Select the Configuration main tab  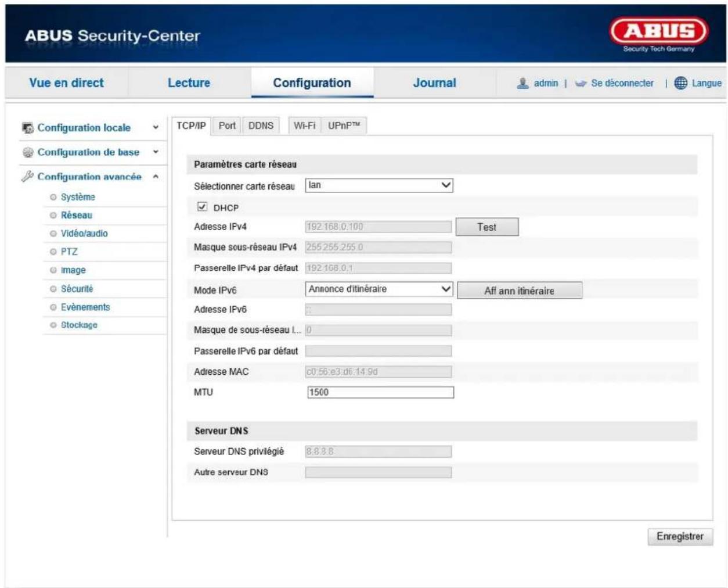coord(312,83)
